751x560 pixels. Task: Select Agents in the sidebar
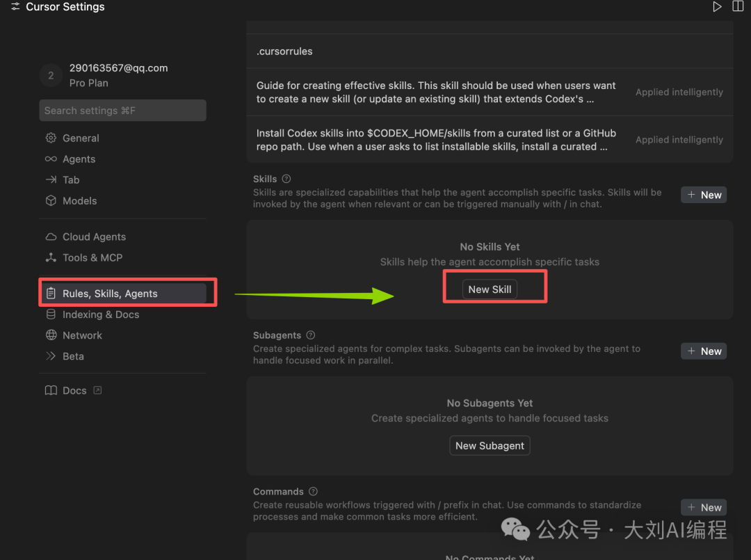[79, 159]
